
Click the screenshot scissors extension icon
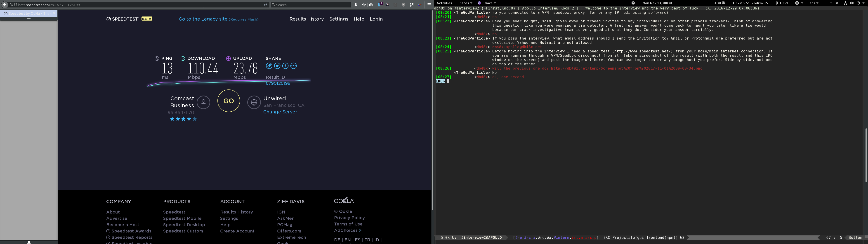point(412,5)
